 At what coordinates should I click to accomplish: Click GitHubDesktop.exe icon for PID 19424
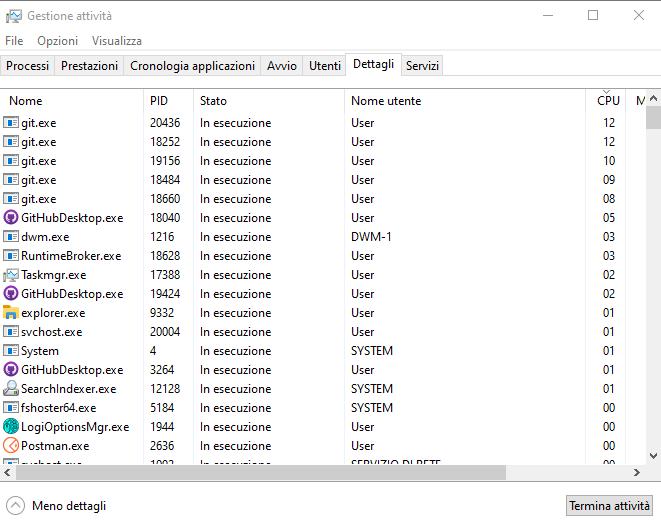[11, 293]
